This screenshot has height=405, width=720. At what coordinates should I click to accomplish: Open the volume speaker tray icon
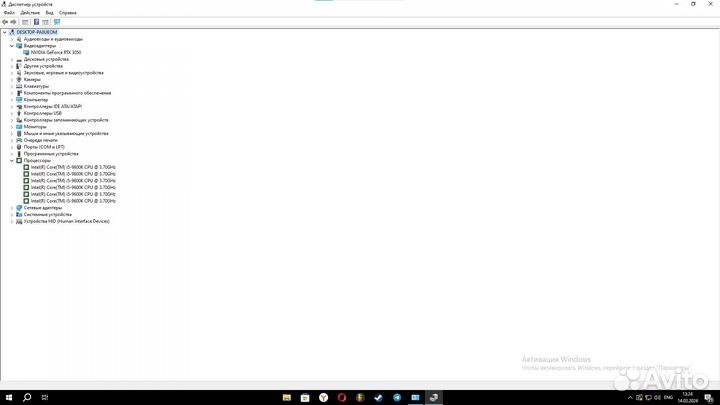[657, 398]
